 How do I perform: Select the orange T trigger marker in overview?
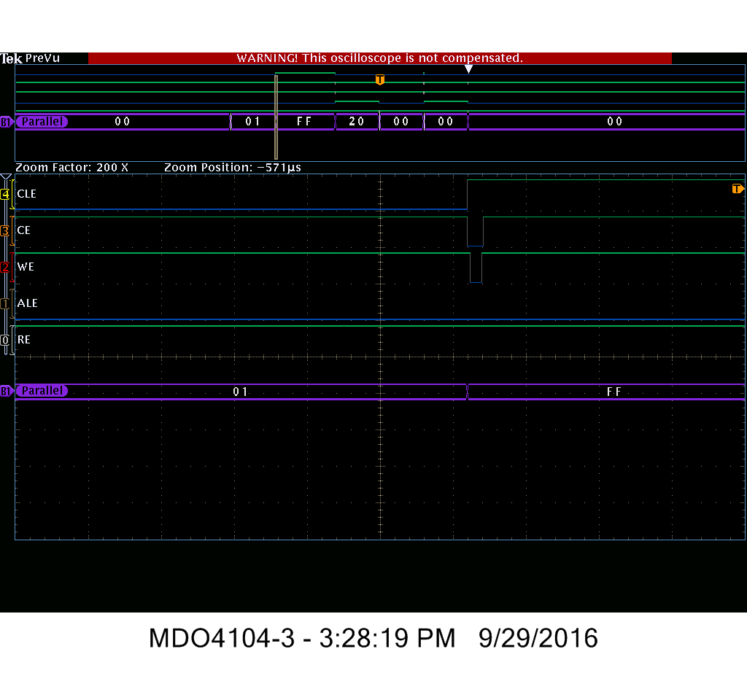(x=380, y=80)
